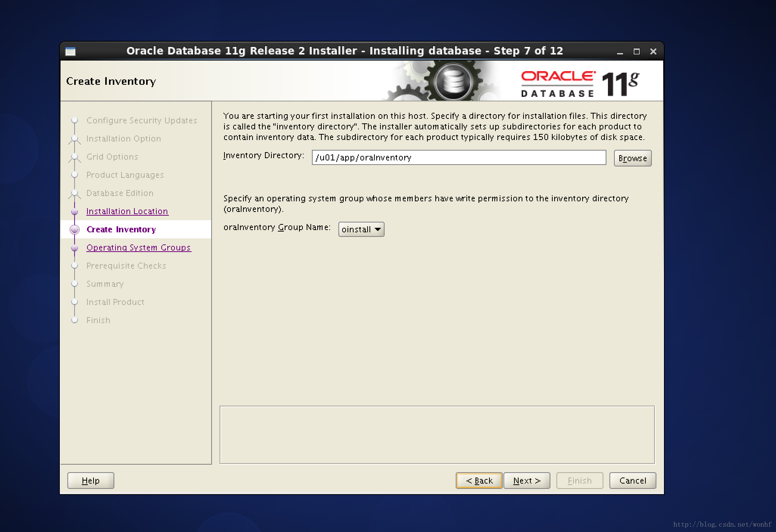Go to Installation Location step
The image size is (776, 532).
tap(127, 211)
